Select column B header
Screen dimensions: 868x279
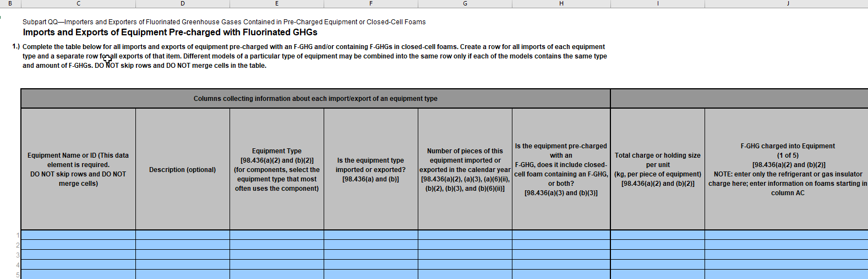(x=10, y=3)
